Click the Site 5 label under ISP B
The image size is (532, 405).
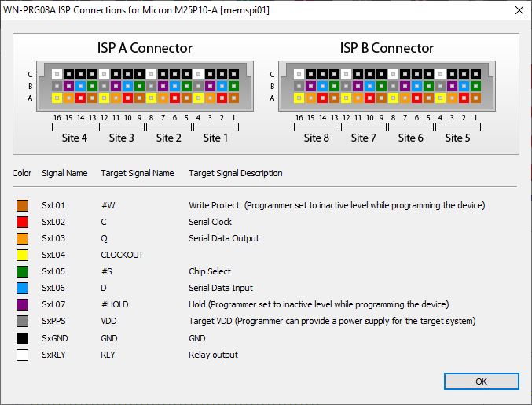coord(456,138)
